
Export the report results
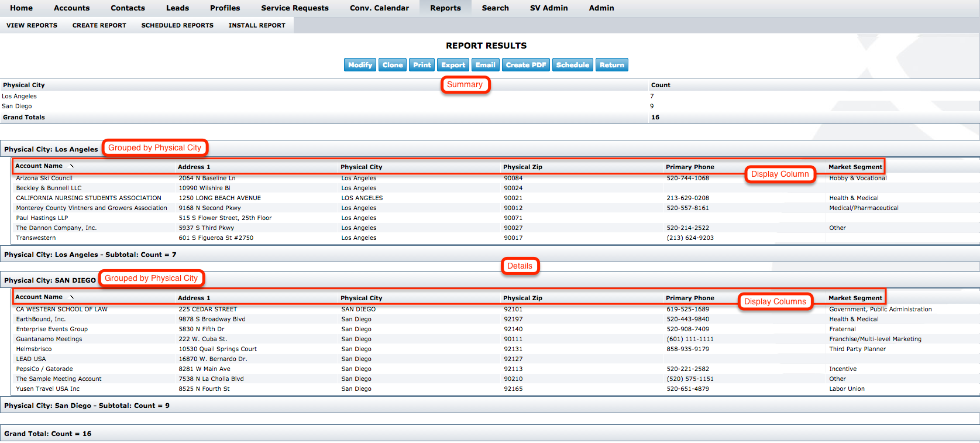(x=453, y=65)
